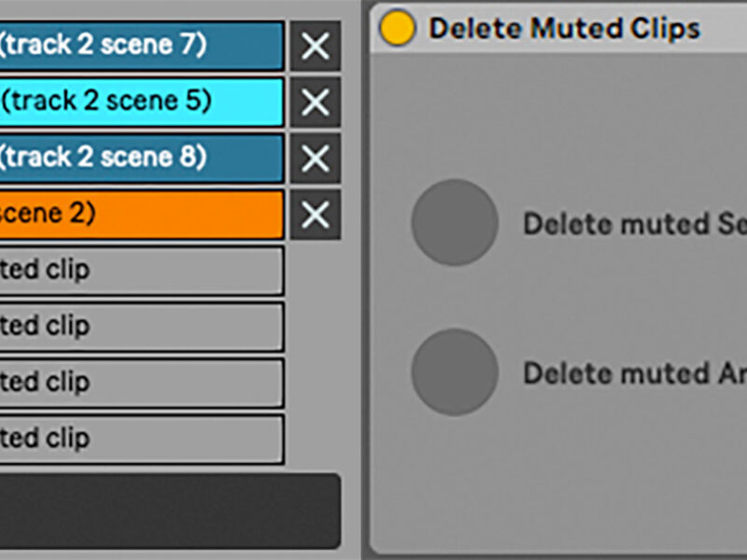Select the orange scene 2 clip slot

140,215
